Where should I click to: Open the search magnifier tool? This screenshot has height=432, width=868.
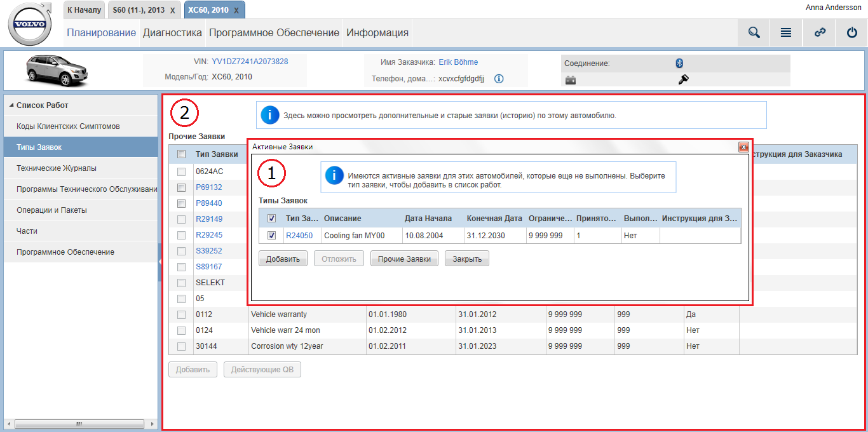(x=754, y=33)
